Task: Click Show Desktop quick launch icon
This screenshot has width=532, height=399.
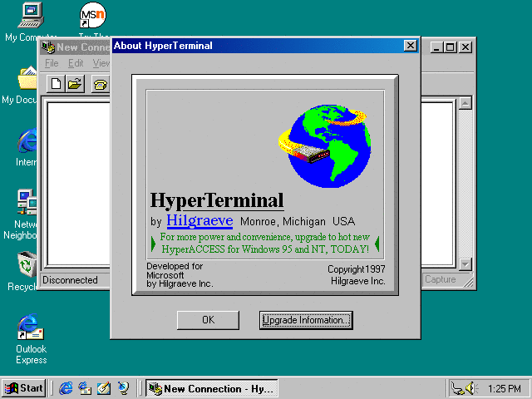Action: point(103,388)
